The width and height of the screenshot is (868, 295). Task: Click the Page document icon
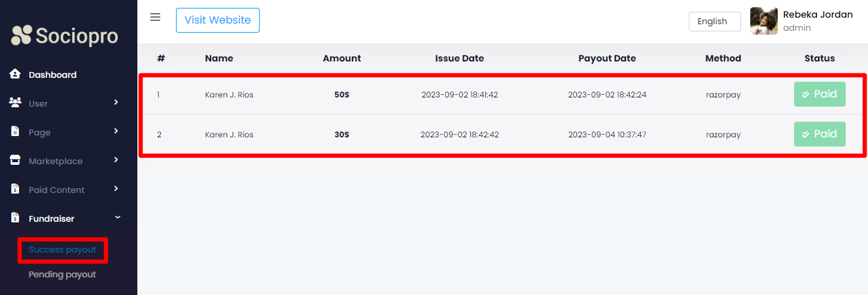[x=15, y=131]
